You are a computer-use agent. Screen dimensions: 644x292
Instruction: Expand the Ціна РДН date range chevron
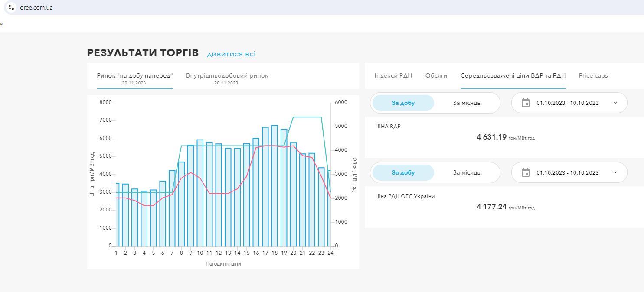coord(615,172)
